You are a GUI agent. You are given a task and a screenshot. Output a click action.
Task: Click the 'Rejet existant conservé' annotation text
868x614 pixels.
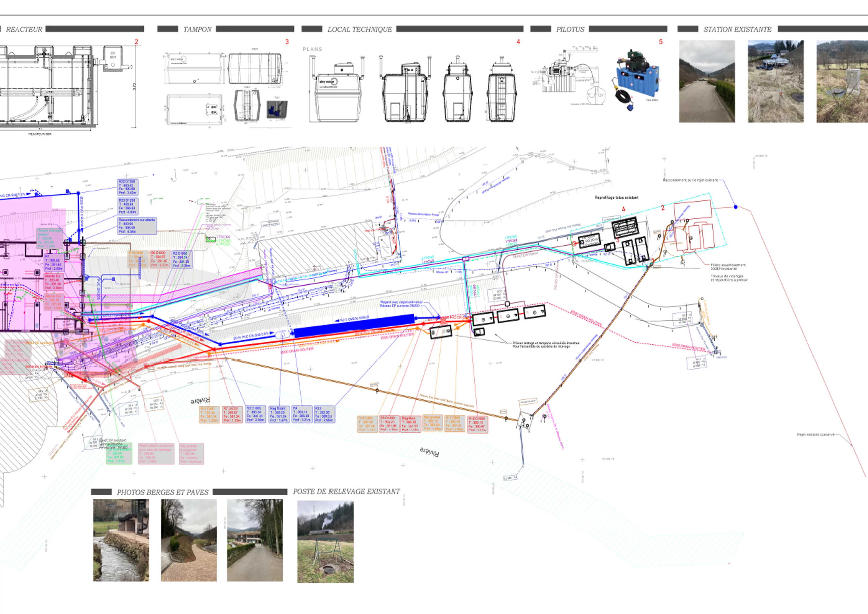tap(816, 435)
